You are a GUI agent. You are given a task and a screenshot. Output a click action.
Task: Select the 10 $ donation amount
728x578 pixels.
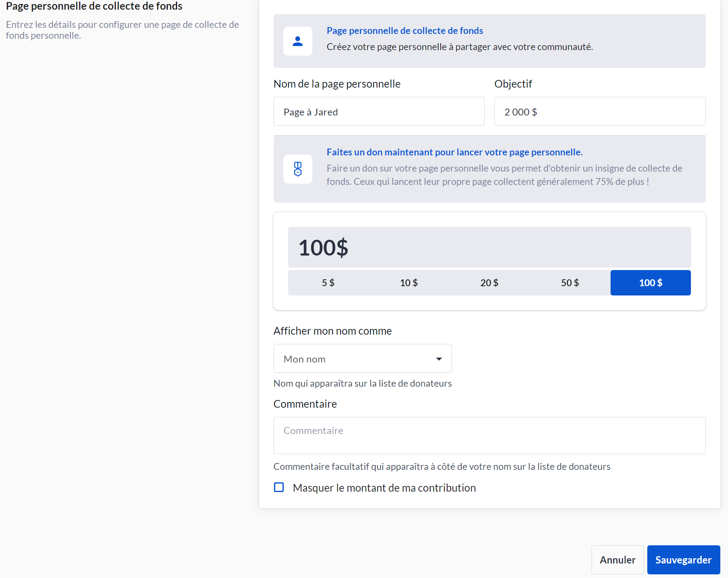click(409, 283)
